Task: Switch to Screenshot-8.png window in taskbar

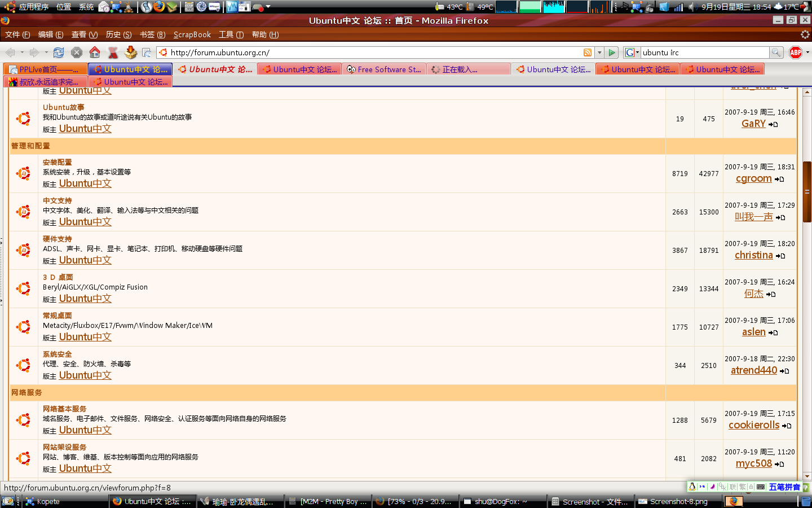Action: pos(678,501)
